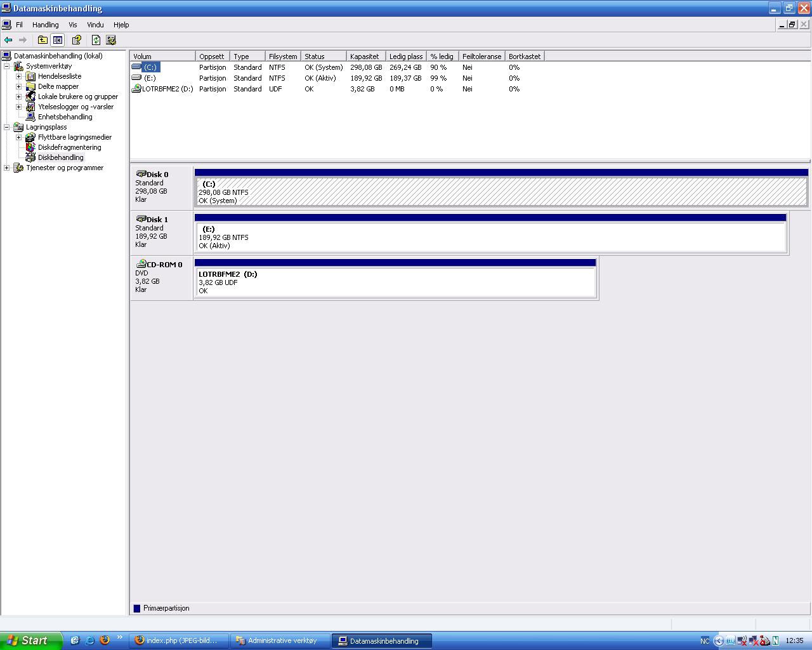Click the clock showing 12:35
Viewport: 812px width, 650px height.
[794, 640]
